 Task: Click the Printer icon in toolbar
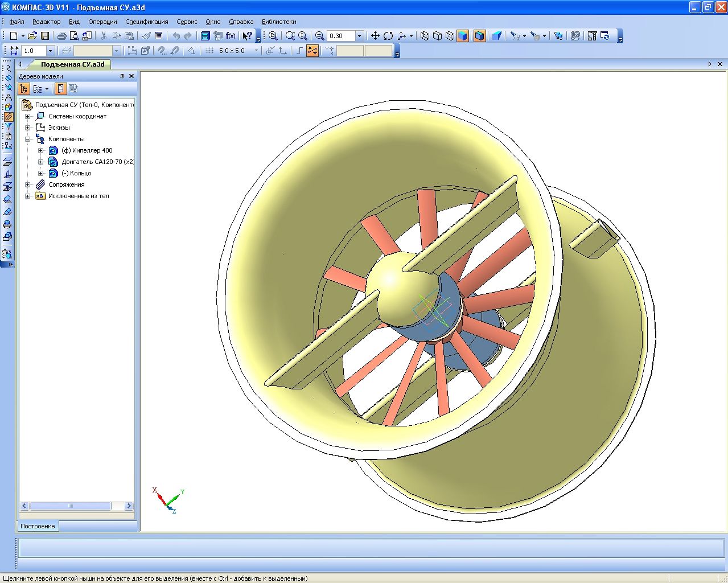point(61,36)
